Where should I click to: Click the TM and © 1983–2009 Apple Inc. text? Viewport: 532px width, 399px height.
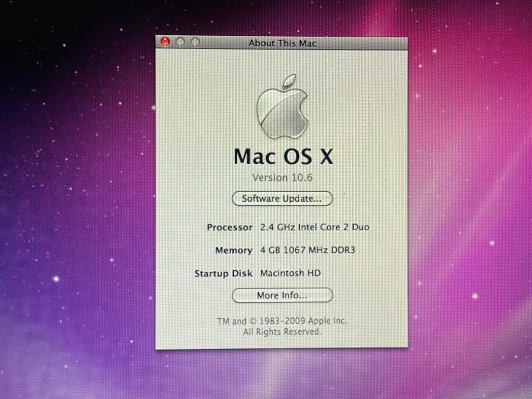point(282,321)
